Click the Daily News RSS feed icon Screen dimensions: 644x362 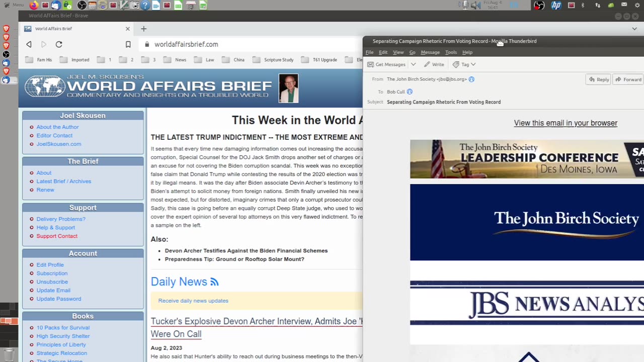pos(214,282)
